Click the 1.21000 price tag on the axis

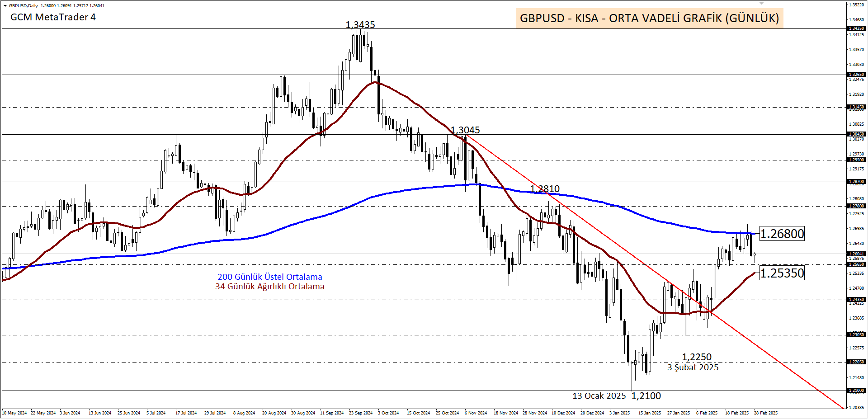pos(856,391)
